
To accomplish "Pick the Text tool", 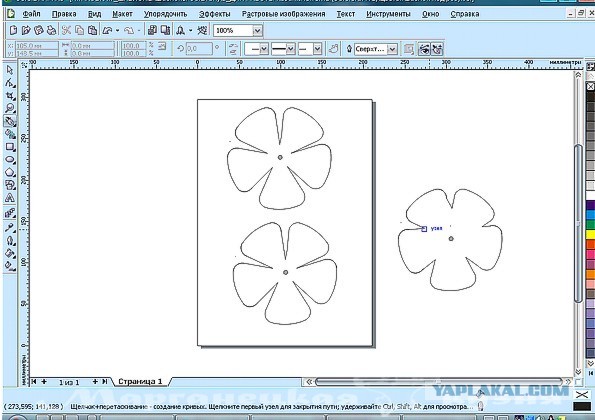I will pyautogui.click(x=10, y=198).
